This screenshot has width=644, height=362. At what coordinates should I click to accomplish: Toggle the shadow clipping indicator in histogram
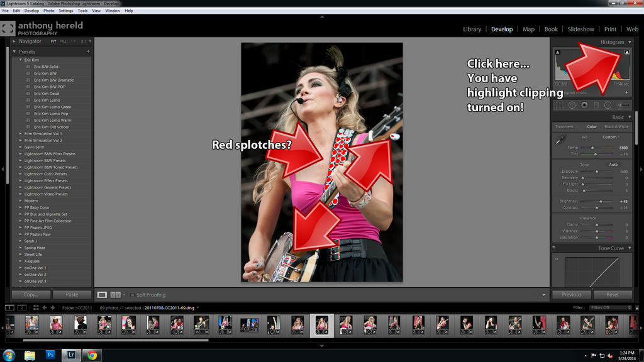tap(557, 52)
